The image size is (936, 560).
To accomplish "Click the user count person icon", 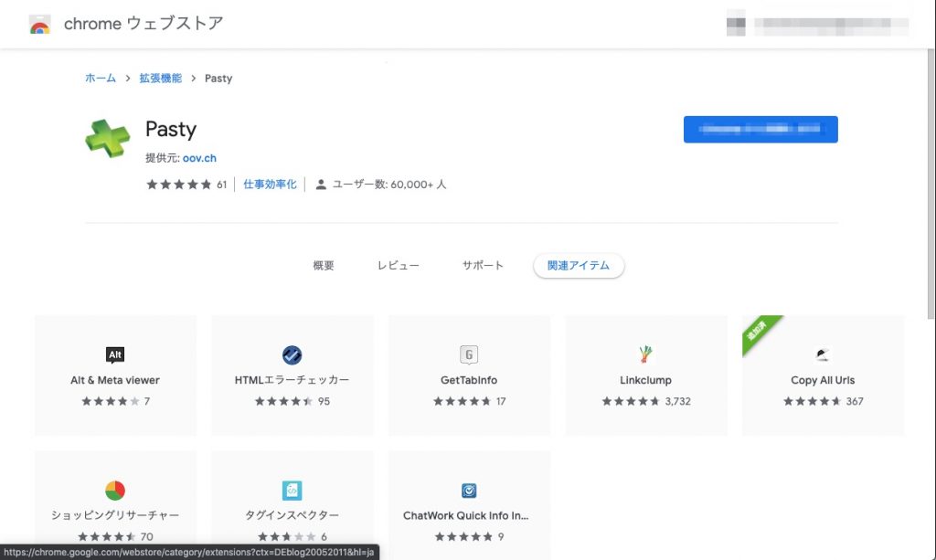I will click(x=321, y=185).
